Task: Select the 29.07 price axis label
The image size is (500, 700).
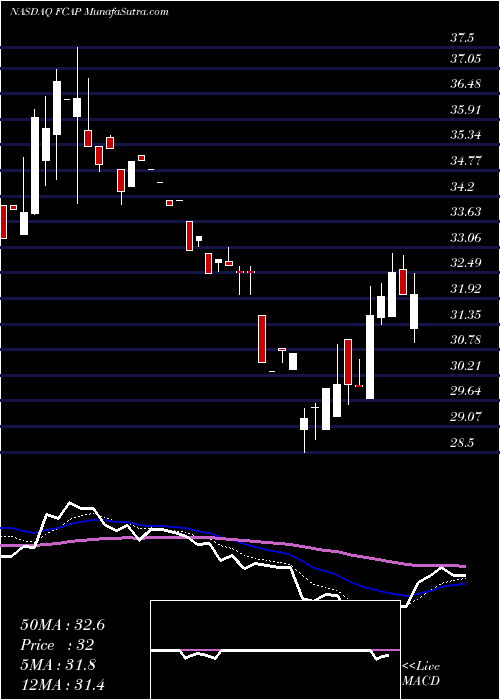Action: point(465,417)
